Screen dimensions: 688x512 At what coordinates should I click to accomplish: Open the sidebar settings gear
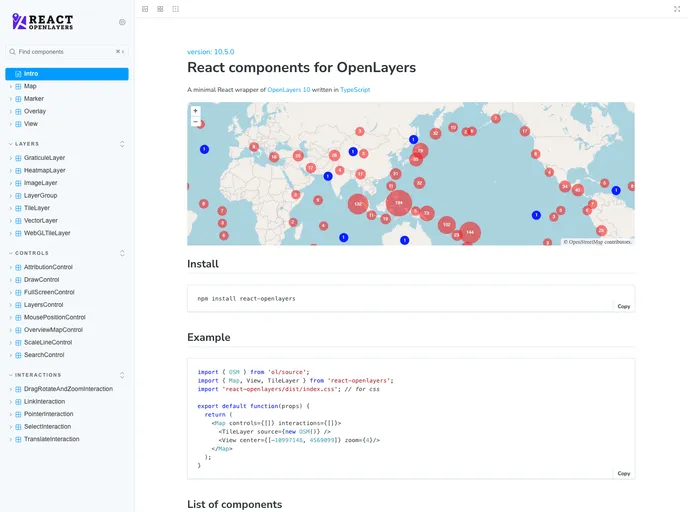pos(122,22)
